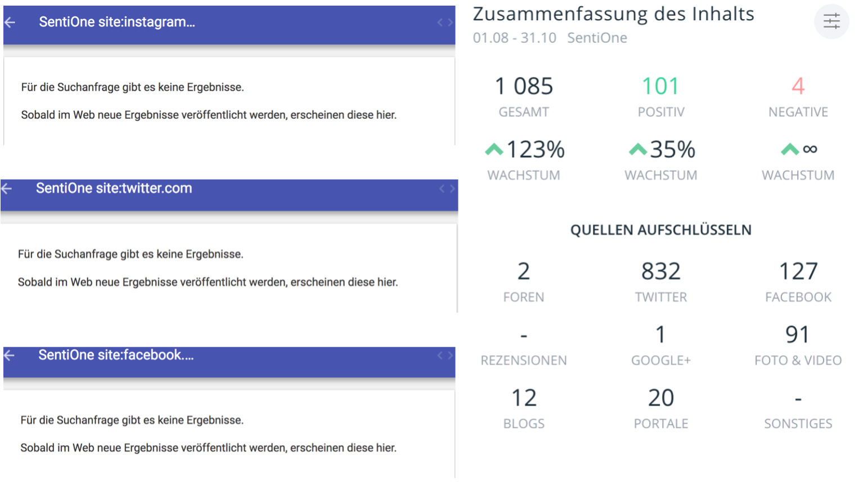Open the 832 Twitter source count
Viewport: 868px width, 496px height.
point(660,272)
